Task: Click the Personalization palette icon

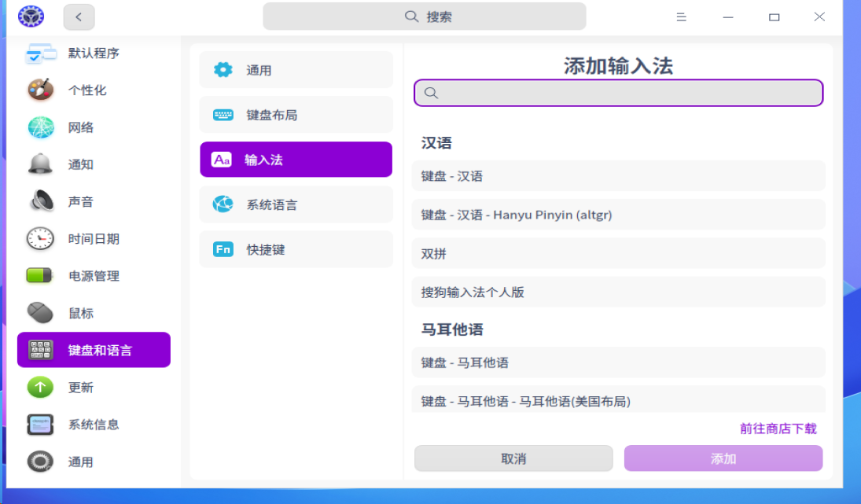Action: [x=41, y=90]
